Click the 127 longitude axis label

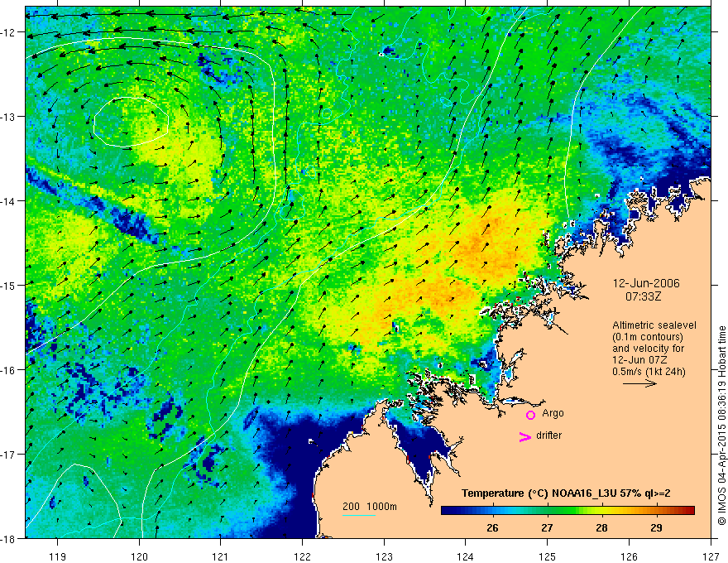(711, 556)
